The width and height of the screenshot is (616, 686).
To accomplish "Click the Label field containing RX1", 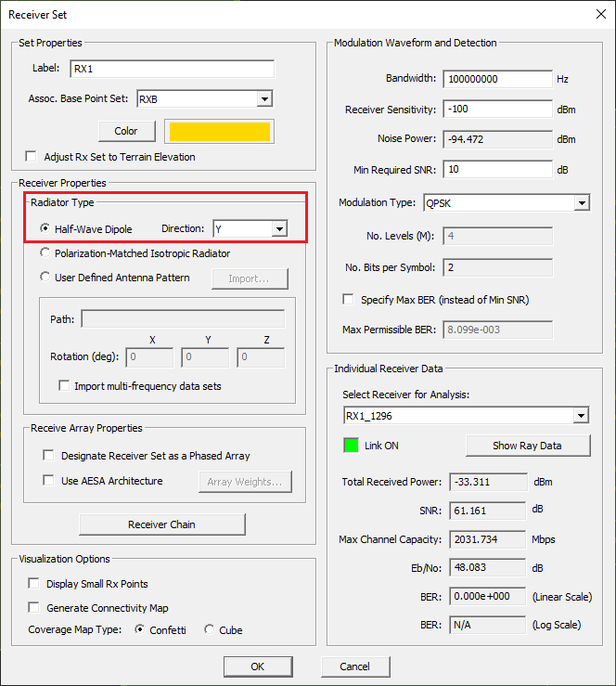I will coord(172,69).
